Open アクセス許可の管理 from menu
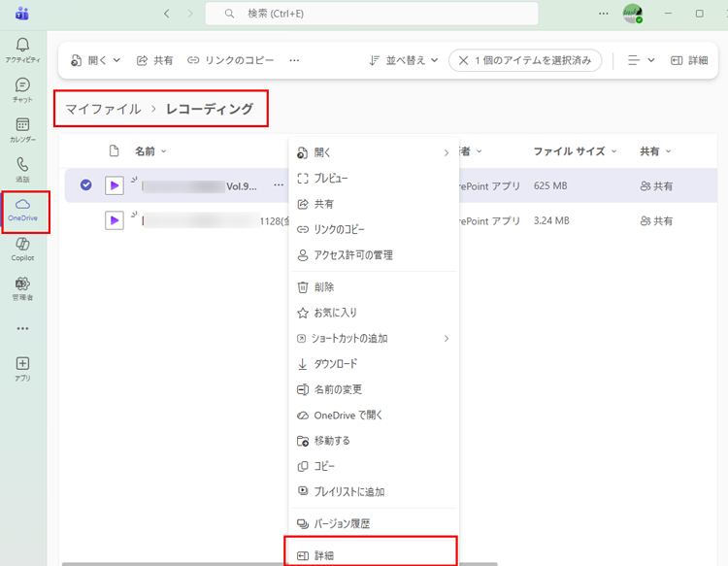 (374, 255)
